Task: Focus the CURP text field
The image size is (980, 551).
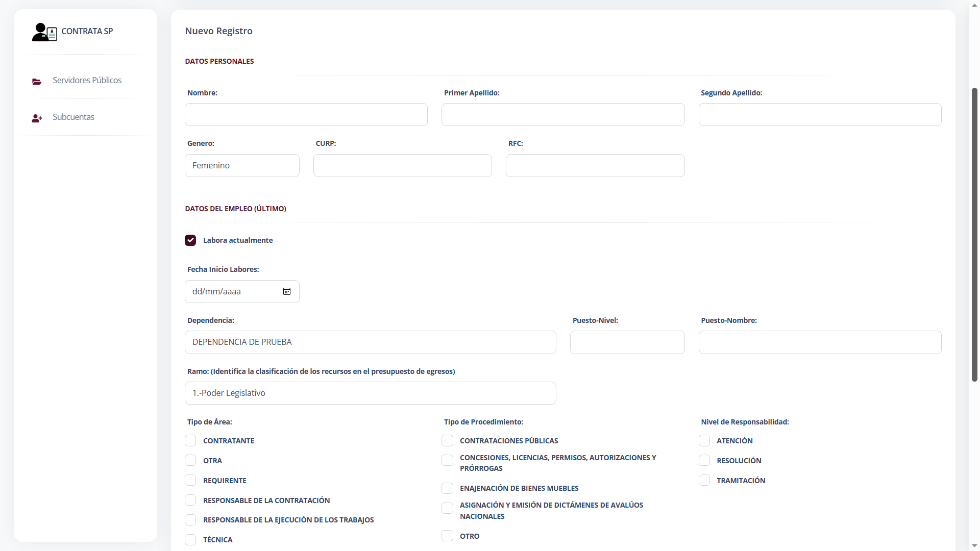Action: pos(403,166)
